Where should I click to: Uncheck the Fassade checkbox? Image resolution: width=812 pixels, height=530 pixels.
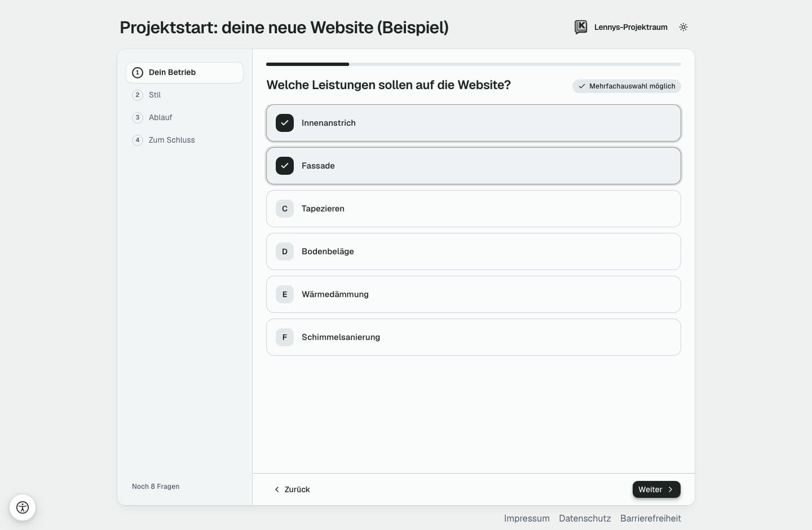pyautogui.click(x=285, y=166)
